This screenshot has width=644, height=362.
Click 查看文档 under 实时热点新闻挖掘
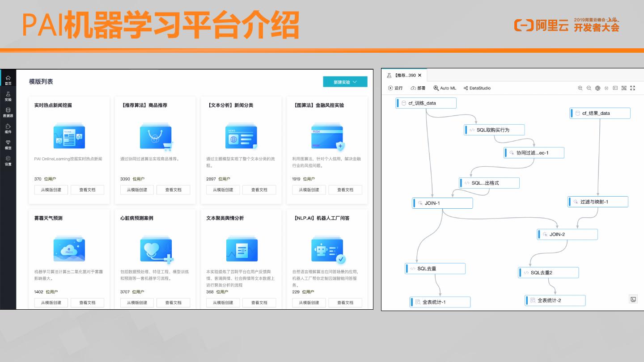coord(87,190)
